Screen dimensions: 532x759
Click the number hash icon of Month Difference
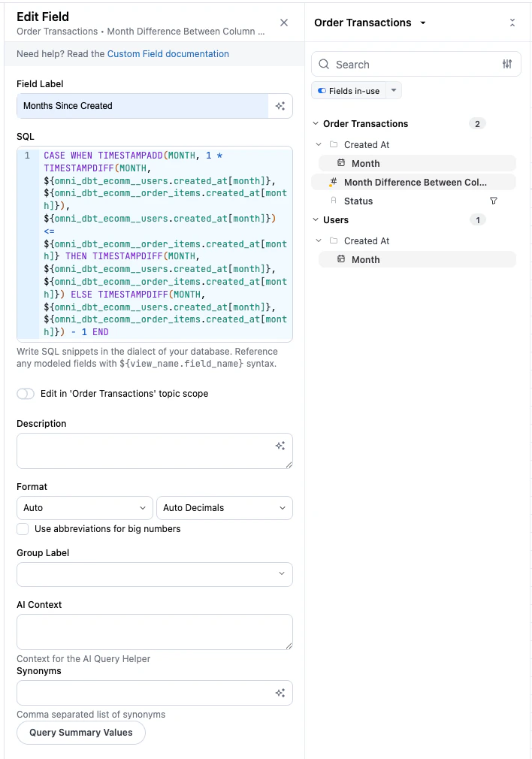coord(333,182)
